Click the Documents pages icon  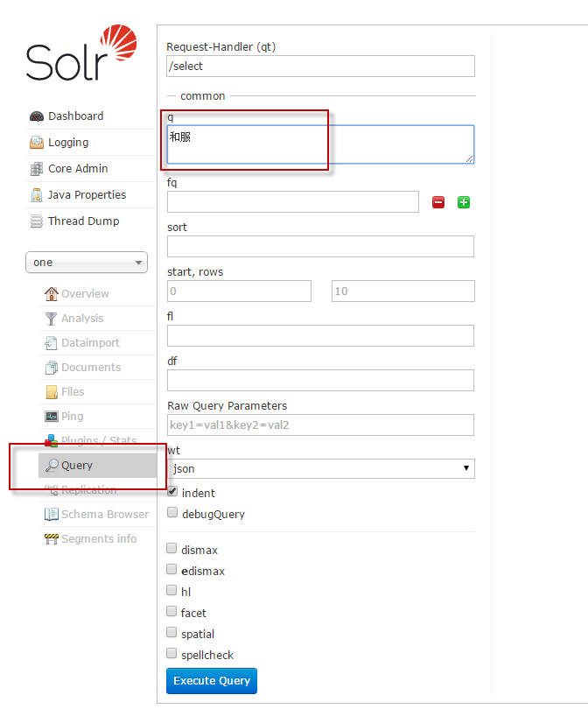(x=52, y=368)
